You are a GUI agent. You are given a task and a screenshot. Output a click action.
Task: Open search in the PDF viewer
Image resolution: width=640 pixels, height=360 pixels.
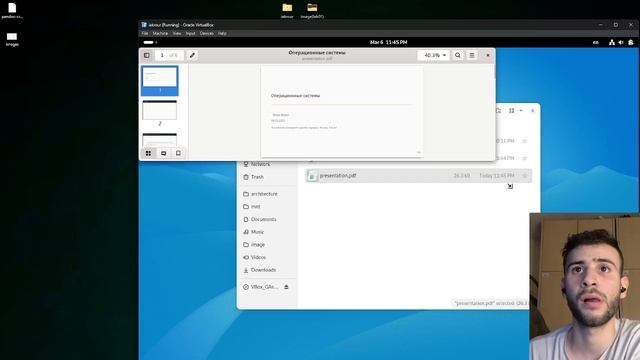(x=458, y=55)
